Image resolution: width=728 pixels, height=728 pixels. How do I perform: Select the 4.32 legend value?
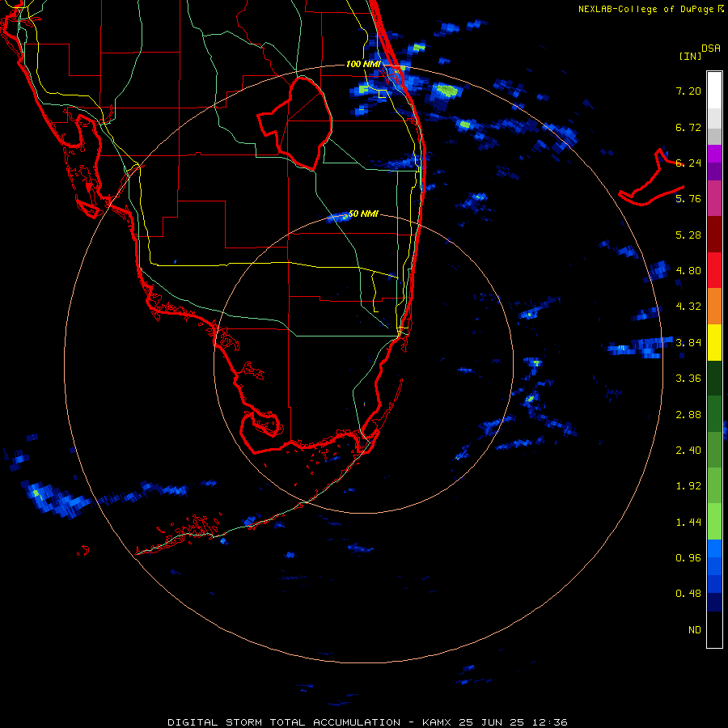point(688,306)
